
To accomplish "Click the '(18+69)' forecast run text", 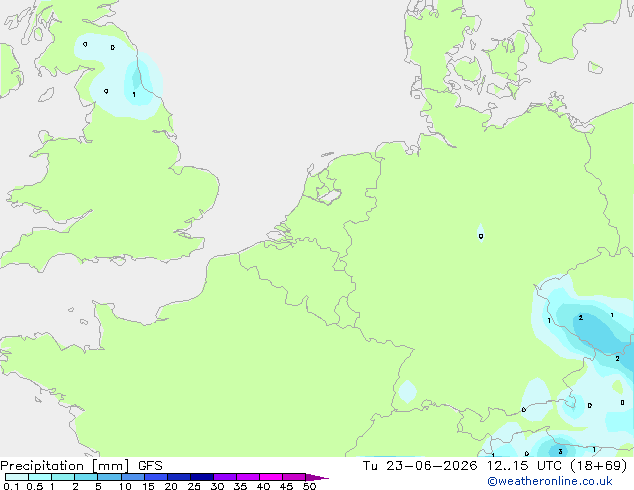I will tap(599, 466).
